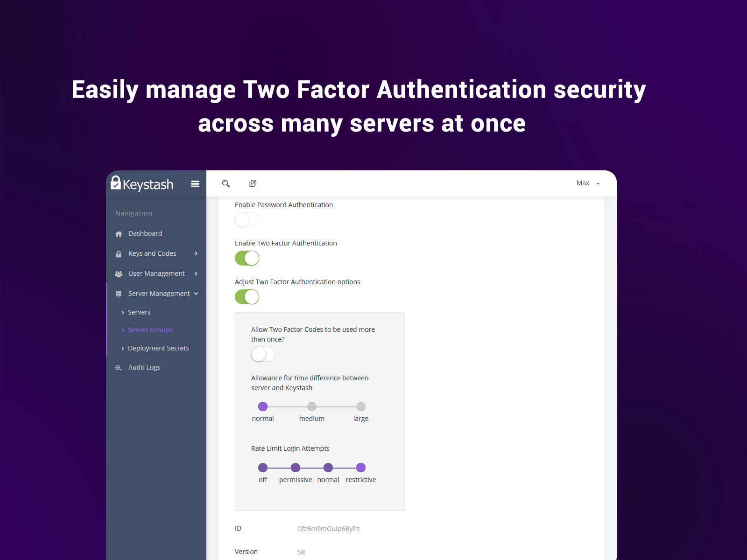The height and width of the screenshot is (560, 747).
Task: Select the Dashboard home icon
Action: point(118,233)
